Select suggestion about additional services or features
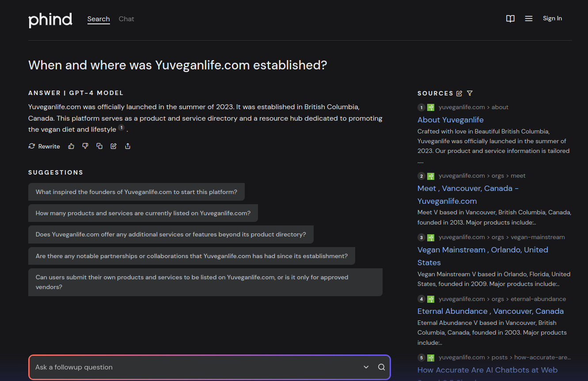 pyautogui.click(x=171, y=234)
